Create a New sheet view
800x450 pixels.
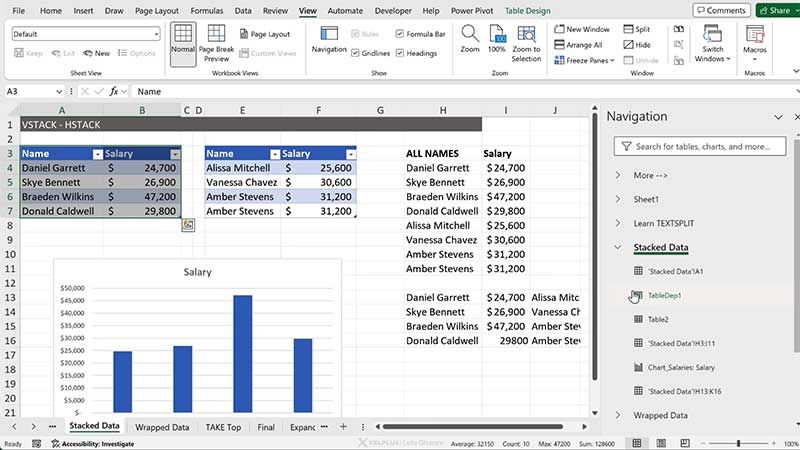click(x=96, y=53)
